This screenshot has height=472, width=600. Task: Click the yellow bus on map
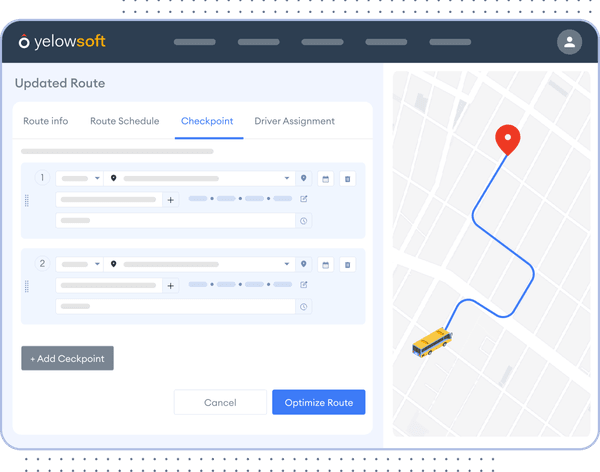click(x=432, y=342)
